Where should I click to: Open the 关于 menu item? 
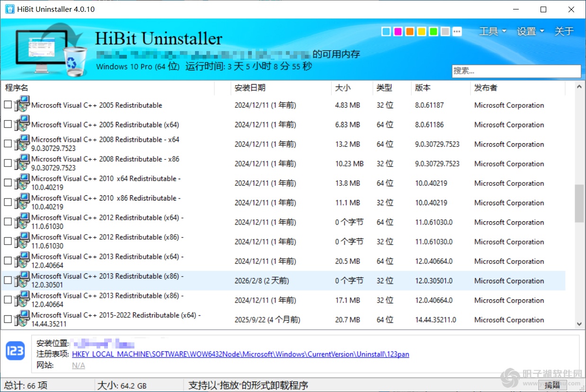click(564, 31)
